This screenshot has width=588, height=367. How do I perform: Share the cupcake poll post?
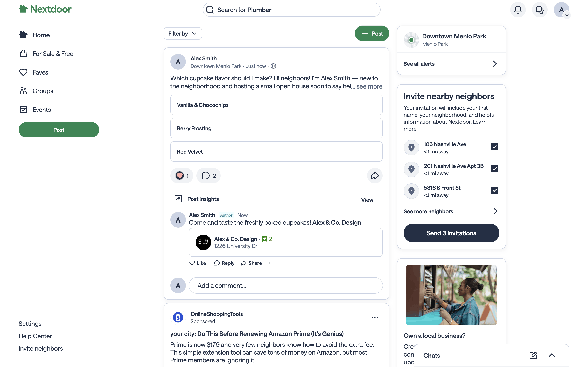click(375, 176)
